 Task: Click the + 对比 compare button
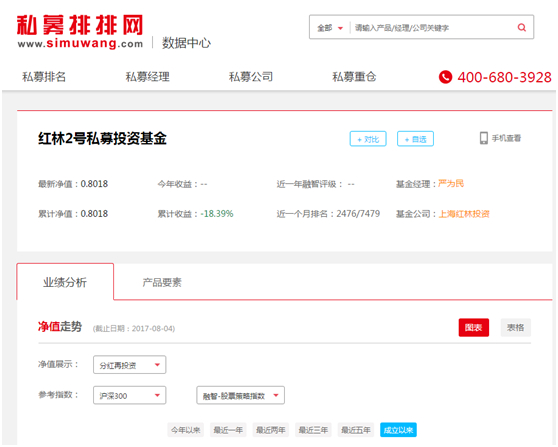point(368,139)
